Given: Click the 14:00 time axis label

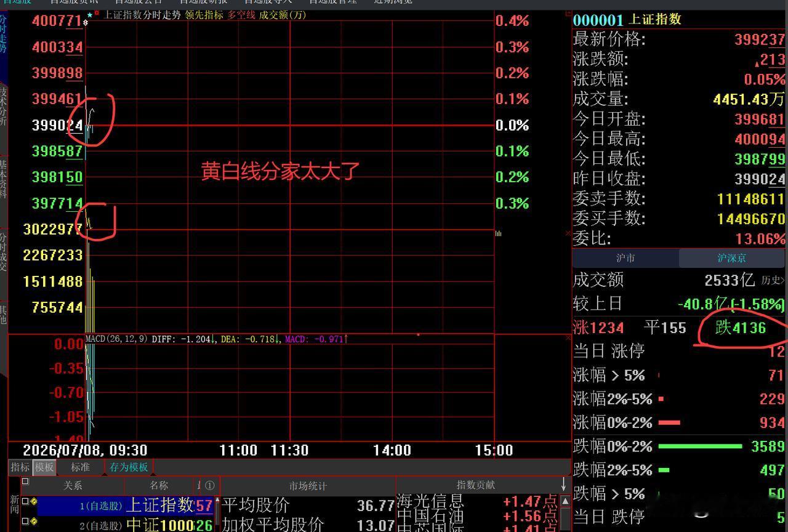Looking at the screenshot, I should 392,450.
